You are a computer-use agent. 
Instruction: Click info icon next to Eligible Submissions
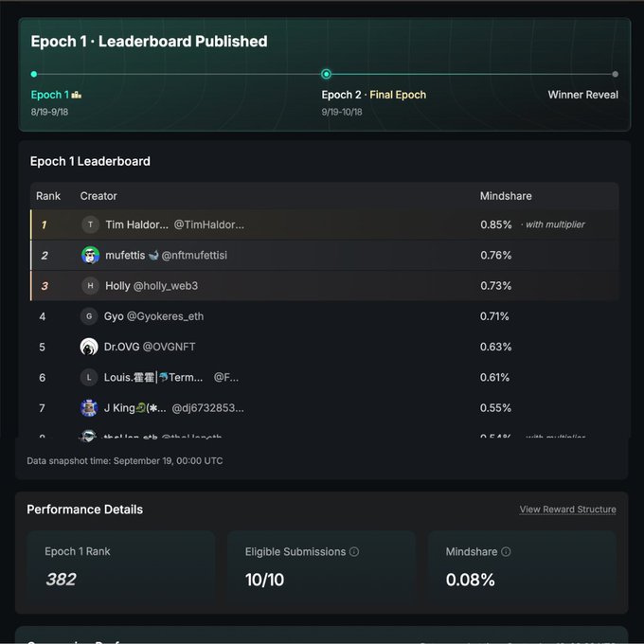coord(354,551)
